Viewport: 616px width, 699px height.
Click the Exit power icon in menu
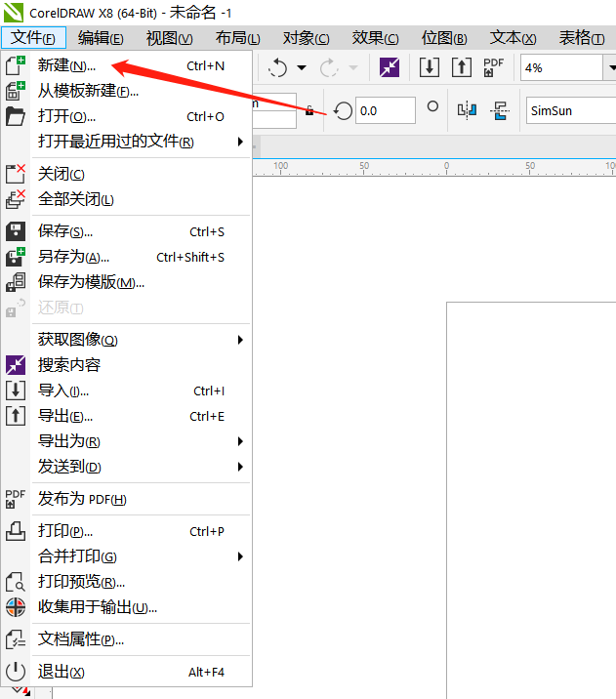(x=16, y=672)
